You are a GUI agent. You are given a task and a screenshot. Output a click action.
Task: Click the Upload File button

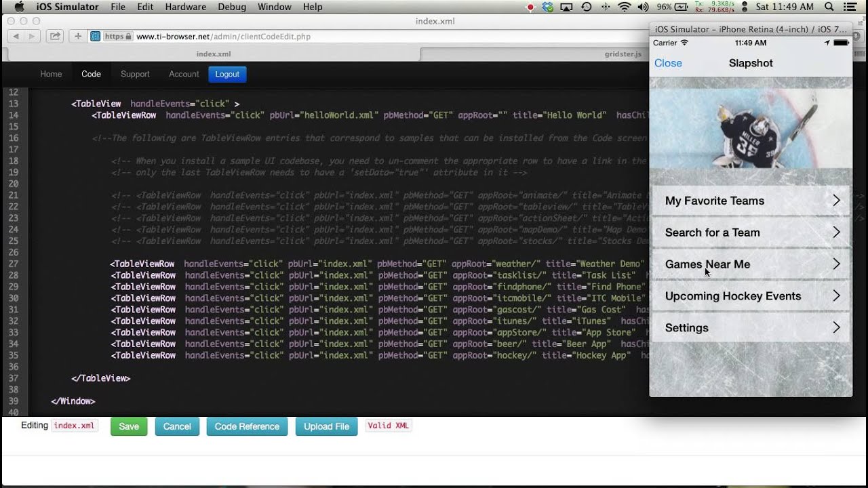click(326, 426)
